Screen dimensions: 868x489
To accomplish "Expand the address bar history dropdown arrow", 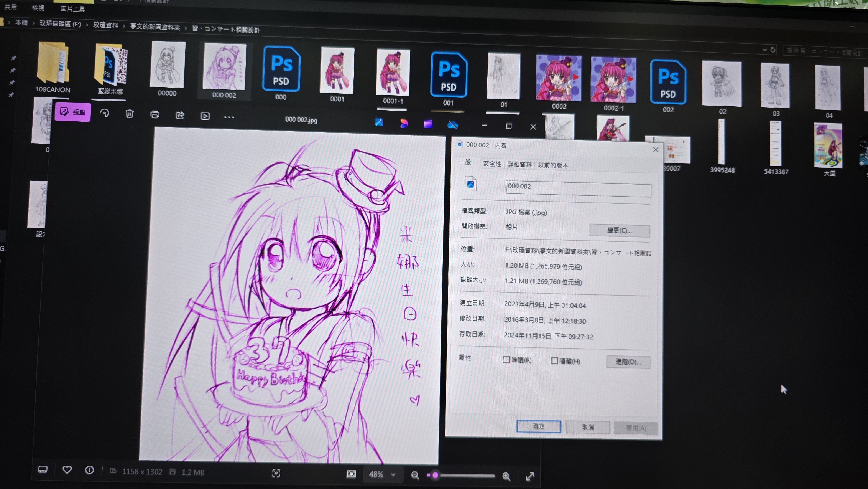I will point(764,50).
